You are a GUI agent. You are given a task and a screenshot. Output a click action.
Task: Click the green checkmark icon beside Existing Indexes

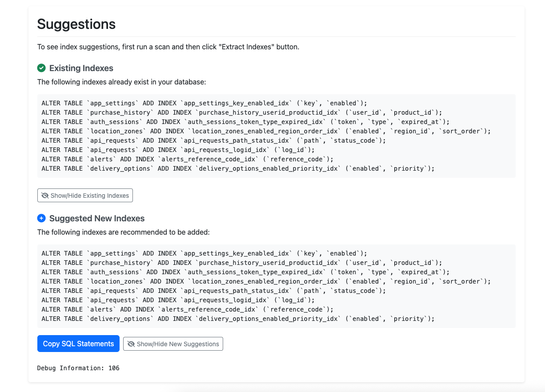point(41,68)
